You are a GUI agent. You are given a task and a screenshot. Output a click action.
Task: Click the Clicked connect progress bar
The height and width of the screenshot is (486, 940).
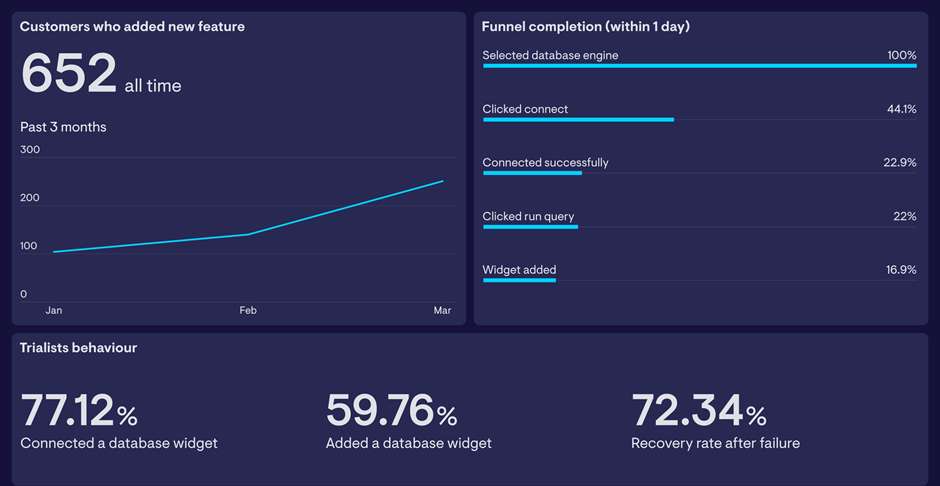(x=578, y=120)
